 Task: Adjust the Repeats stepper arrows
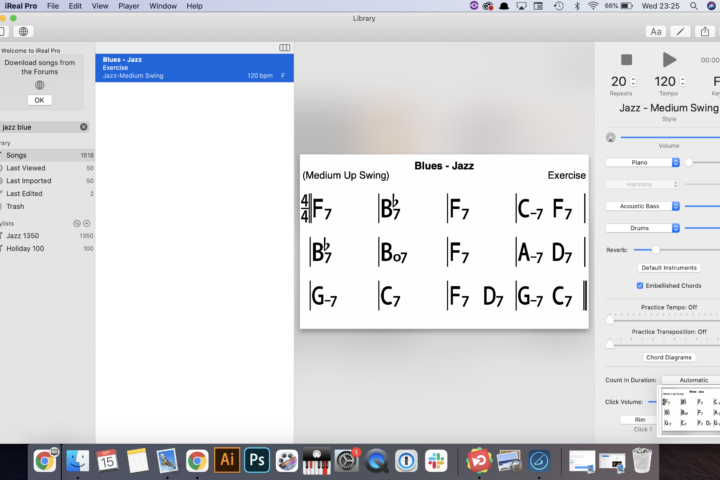tap(634, 81)
